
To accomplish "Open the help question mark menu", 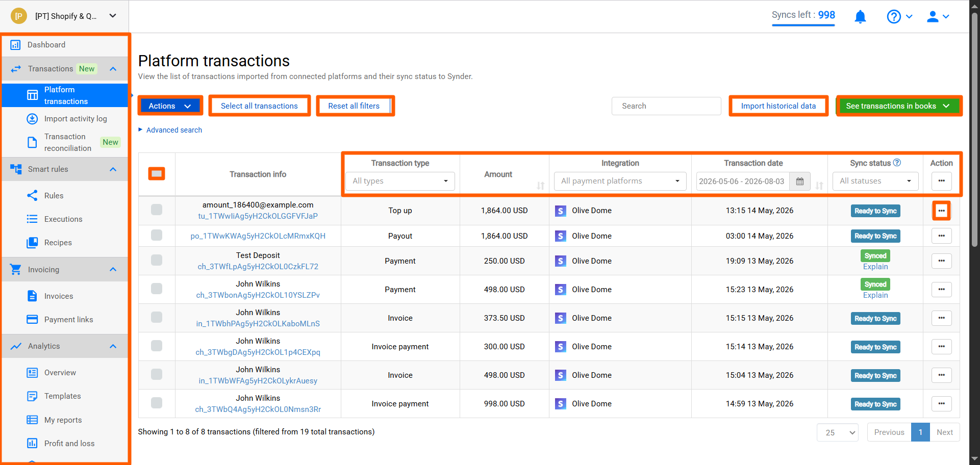I will pos(899,17).
